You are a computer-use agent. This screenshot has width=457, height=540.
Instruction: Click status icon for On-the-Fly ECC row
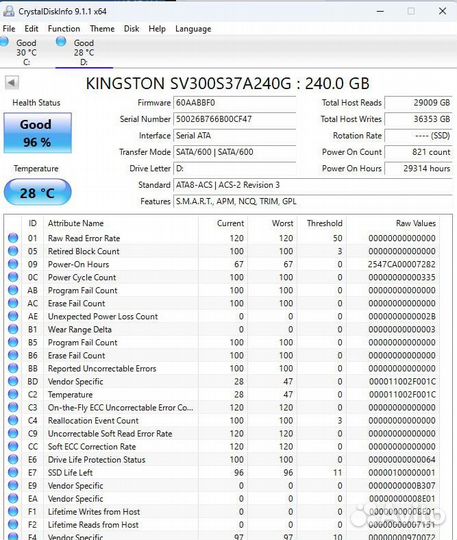click(x=13, y=407)
